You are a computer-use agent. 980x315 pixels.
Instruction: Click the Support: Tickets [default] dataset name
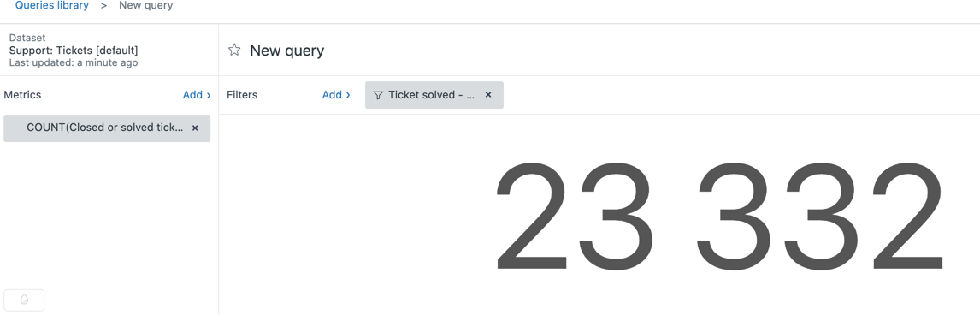point(74,50)
